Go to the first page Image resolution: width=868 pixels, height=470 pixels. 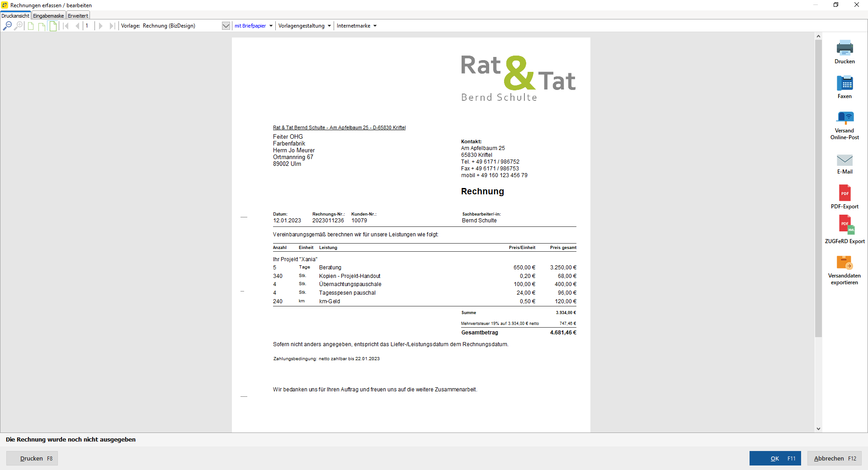pyautogui.click(x=66, y=26)
